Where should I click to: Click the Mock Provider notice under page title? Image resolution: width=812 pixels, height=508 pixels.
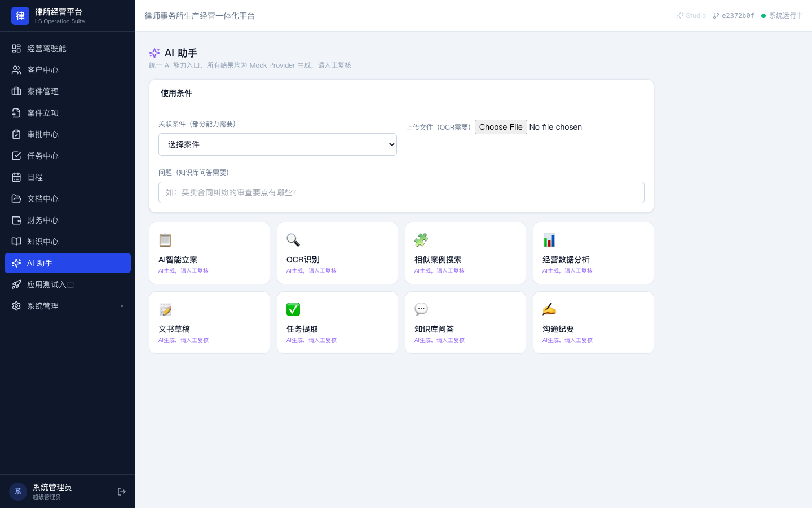(250, 65)
